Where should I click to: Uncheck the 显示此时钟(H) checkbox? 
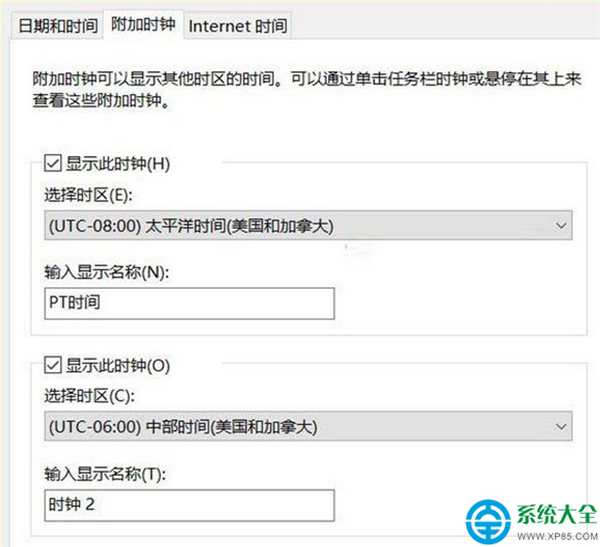tap(52, 163)
